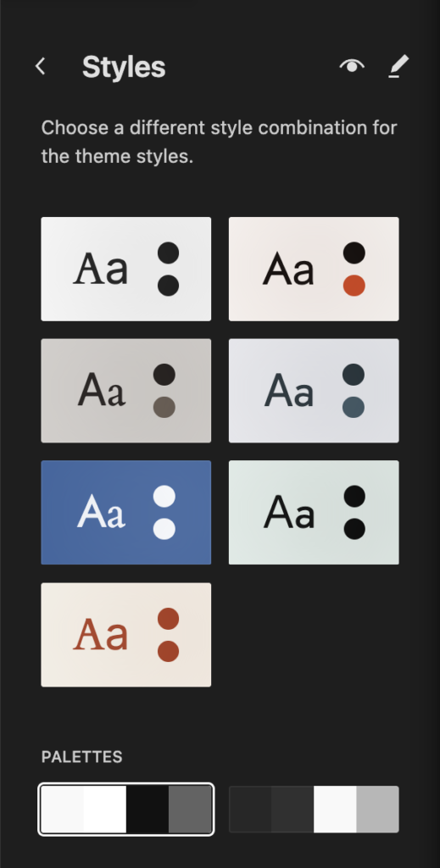Select the light lavender slate-blue style
Viewport: 440px width, 868px height.
coord(314,391)
